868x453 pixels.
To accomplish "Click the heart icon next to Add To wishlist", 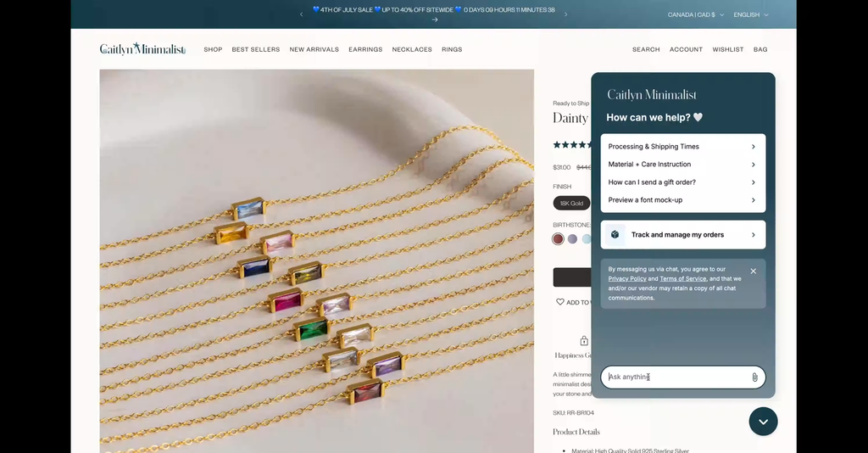I will point(559,302).
